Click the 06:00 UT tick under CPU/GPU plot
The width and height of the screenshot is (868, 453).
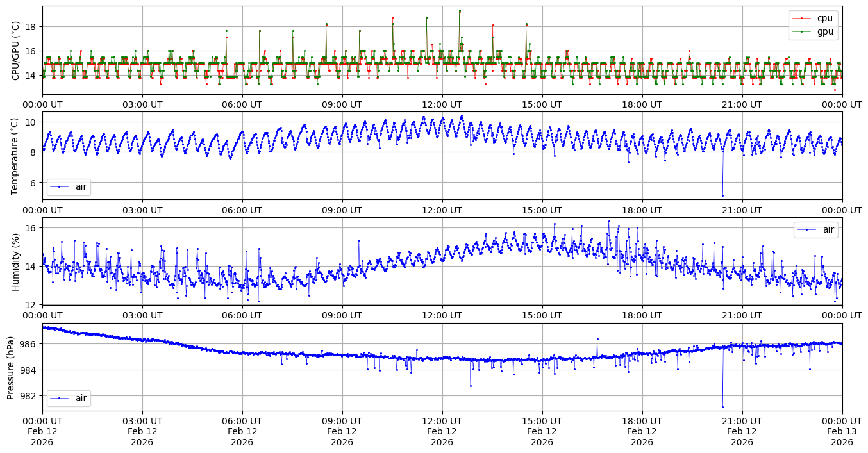(242, 104)
